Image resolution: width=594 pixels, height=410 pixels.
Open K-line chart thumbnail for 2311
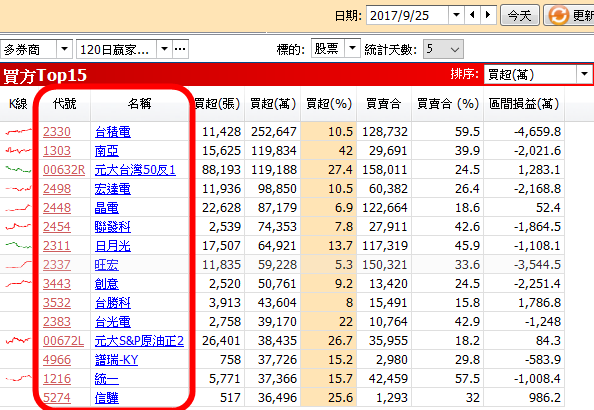pyautogui.click(x=19, y=245)
